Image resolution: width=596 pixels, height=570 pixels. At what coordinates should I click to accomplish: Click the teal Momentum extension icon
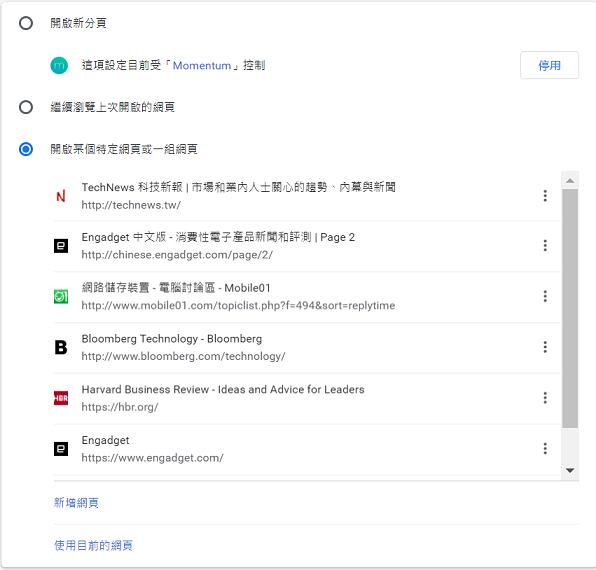[x=59, y=65]
